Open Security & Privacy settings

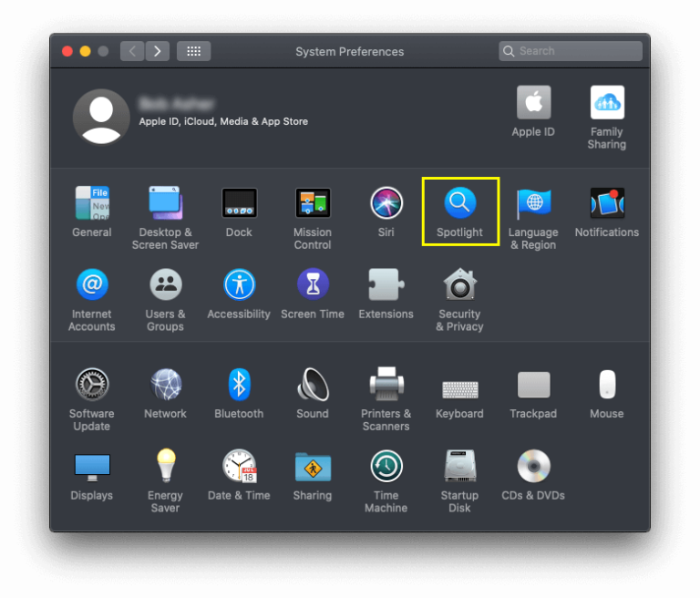(x=459, y=285)
